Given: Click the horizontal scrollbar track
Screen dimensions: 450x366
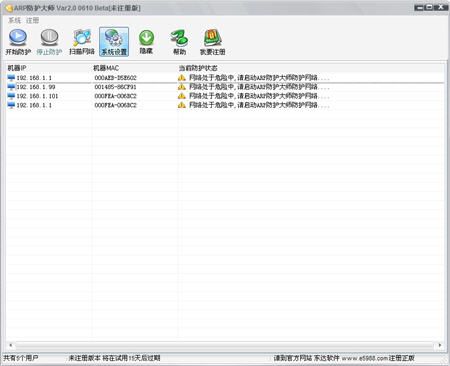Looking at the screenshot, I should 225,345.
